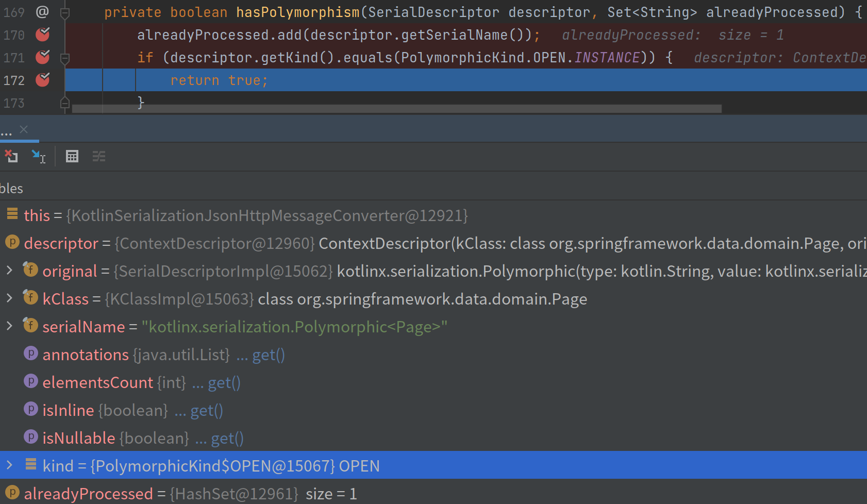Image resolution: width=867 pixels, height=504 pixels.
Task: Click kClass value class org.springframework.data.domain.Page
Action: coord(423,299)
